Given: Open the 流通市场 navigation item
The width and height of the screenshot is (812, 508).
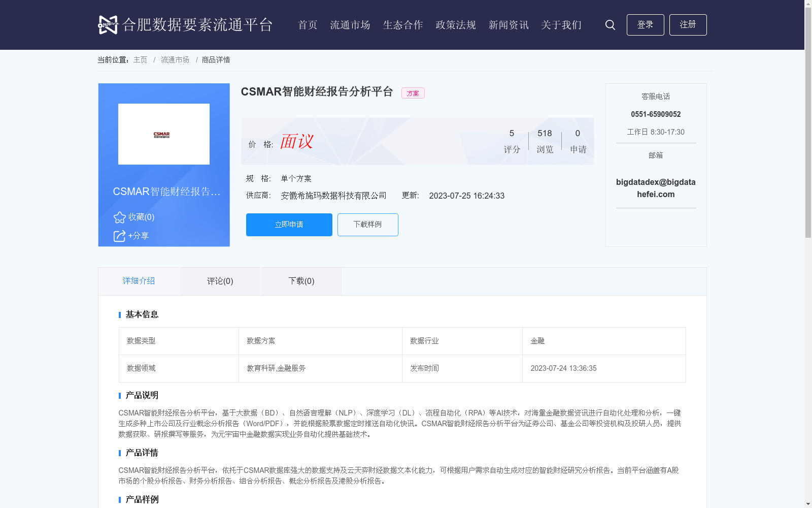Looking at the screenshot, I should click(x=350, y=25).
